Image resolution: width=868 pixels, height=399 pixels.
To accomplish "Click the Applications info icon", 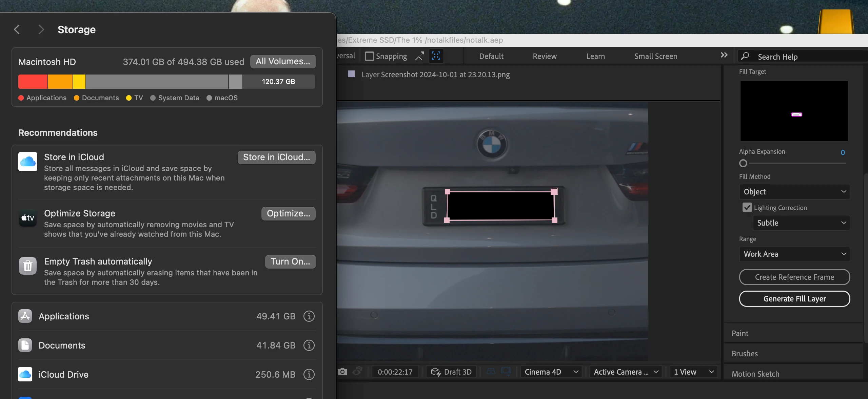I will pyautogui.click(x=309, y=316).
